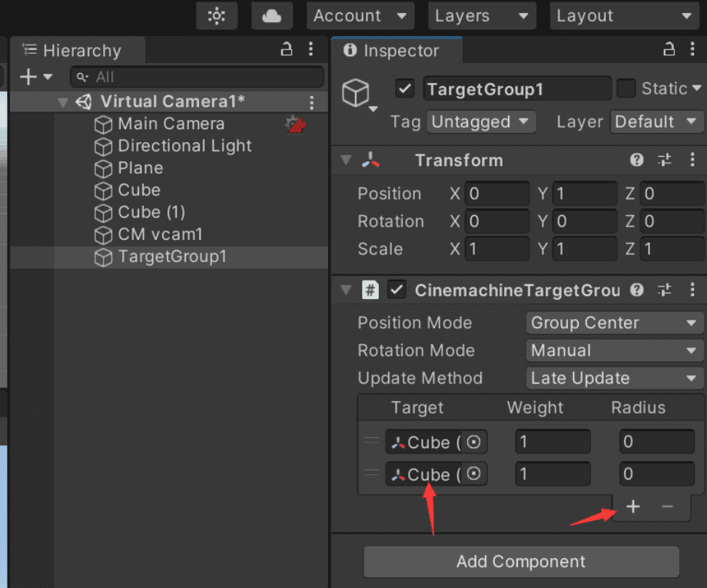Click the cloud services icon

click(x=272, y=15)
